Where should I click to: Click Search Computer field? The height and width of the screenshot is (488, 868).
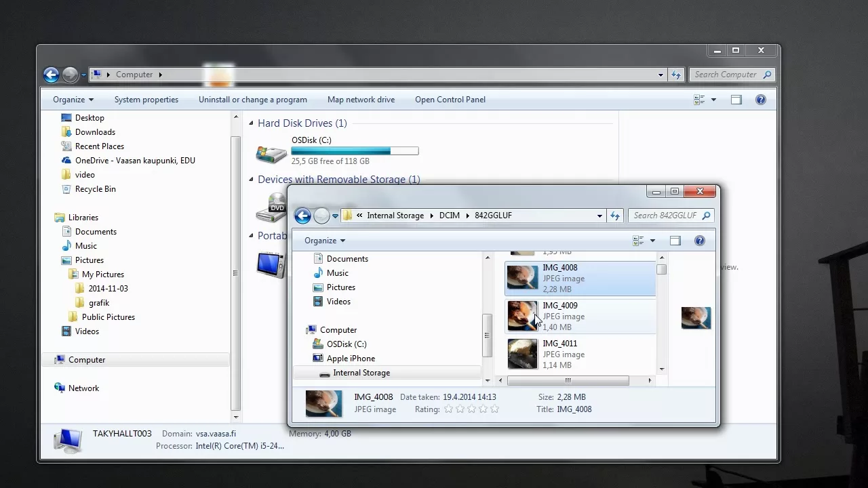732,75
